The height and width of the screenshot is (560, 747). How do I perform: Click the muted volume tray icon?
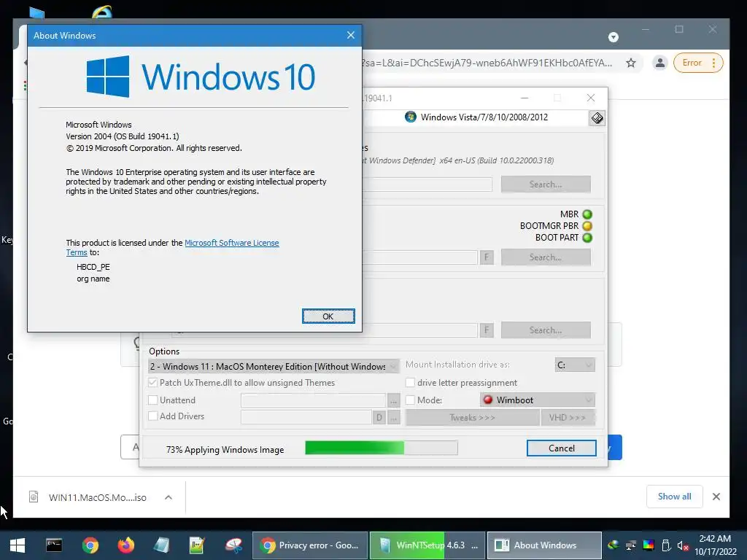click(x=683, y=545)
